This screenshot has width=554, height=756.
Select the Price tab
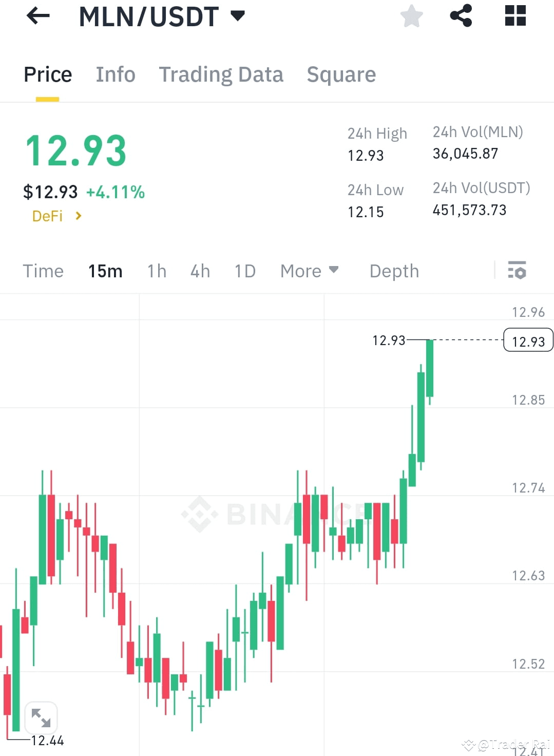click(47, 74)
